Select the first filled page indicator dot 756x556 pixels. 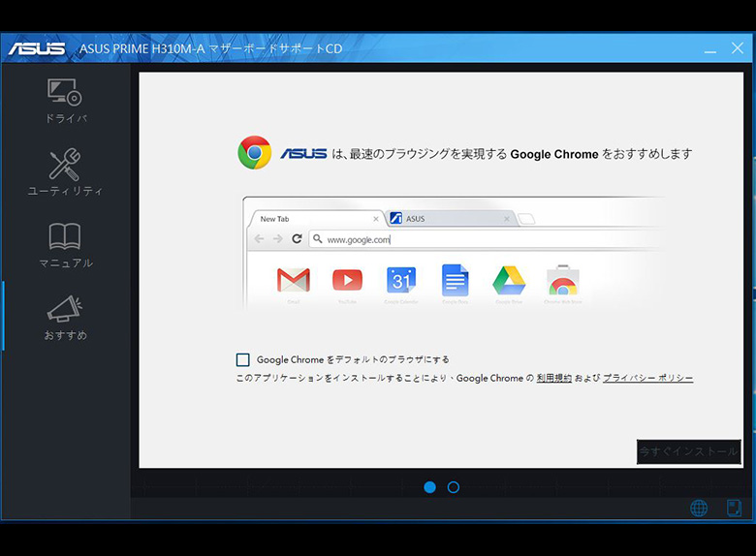429,487
